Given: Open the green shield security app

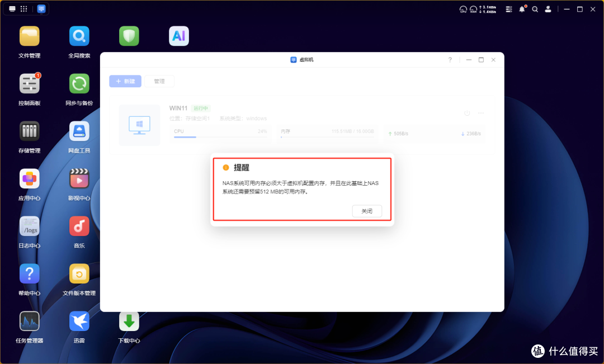Looking at the screenshot, I should tap(129, 36).
